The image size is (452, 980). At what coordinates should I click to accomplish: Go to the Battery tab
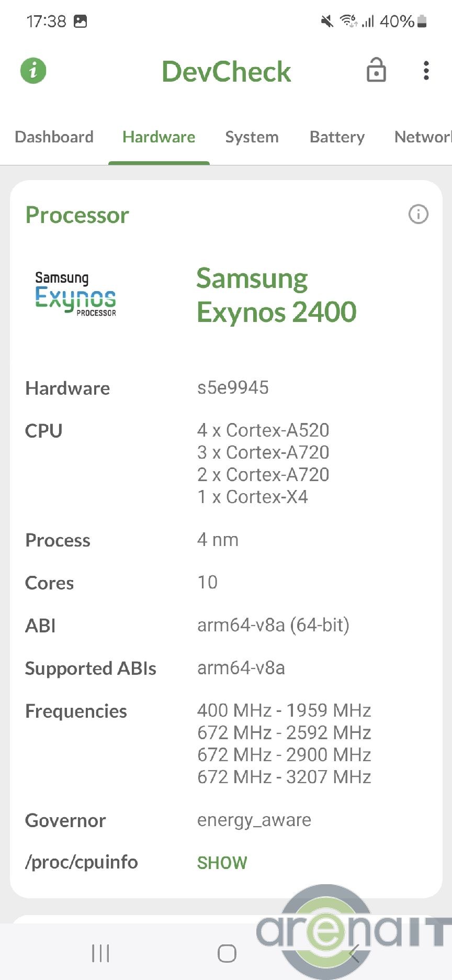click(337, 137)
